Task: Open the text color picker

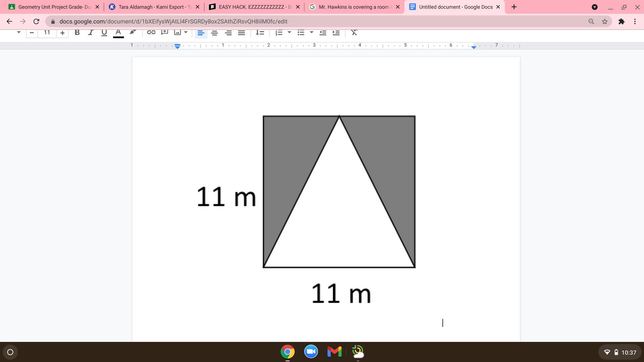Action: [118, 33]
